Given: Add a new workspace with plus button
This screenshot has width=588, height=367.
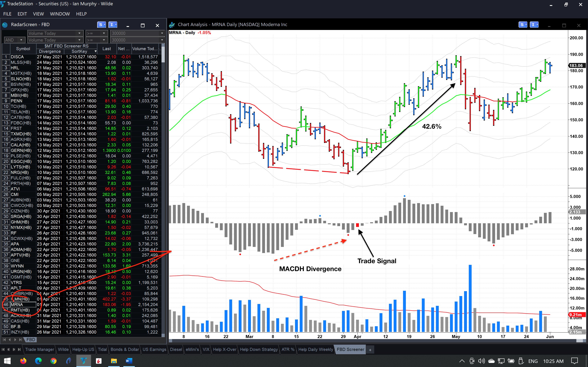Looking at the screenshot, I should pos(370,350).
